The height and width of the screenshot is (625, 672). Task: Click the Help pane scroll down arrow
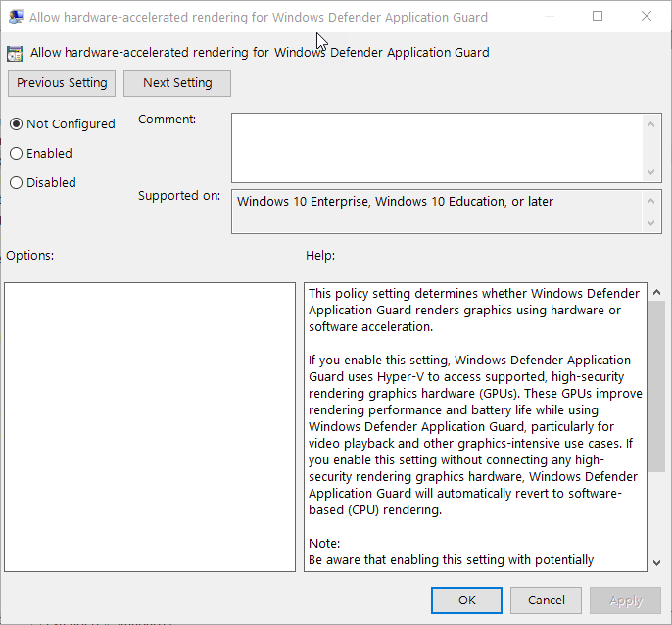pyautogui.click(x=656, y=563)
